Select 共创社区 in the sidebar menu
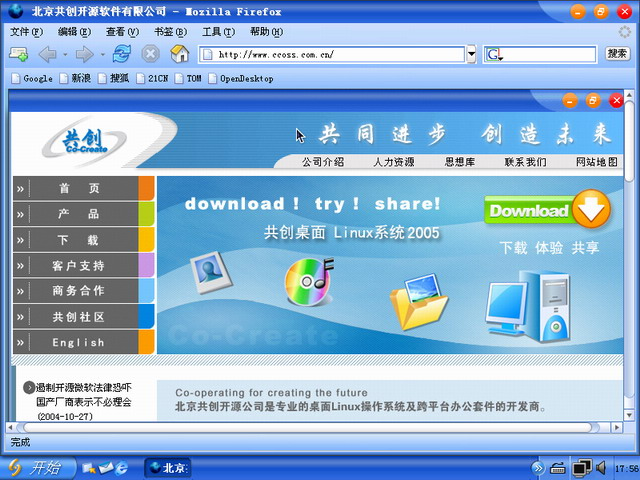640x480 pixels. tap(84, 316)
